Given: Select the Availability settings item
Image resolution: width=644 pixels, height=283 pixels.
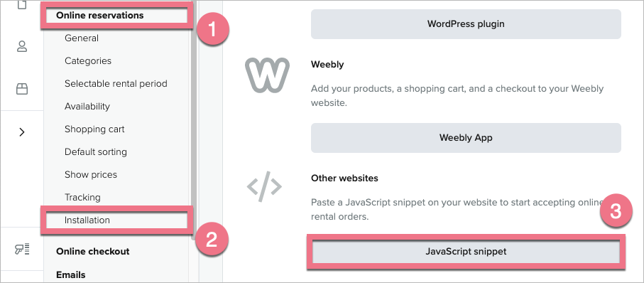Looking at the screenshot, I should (87, 107).
